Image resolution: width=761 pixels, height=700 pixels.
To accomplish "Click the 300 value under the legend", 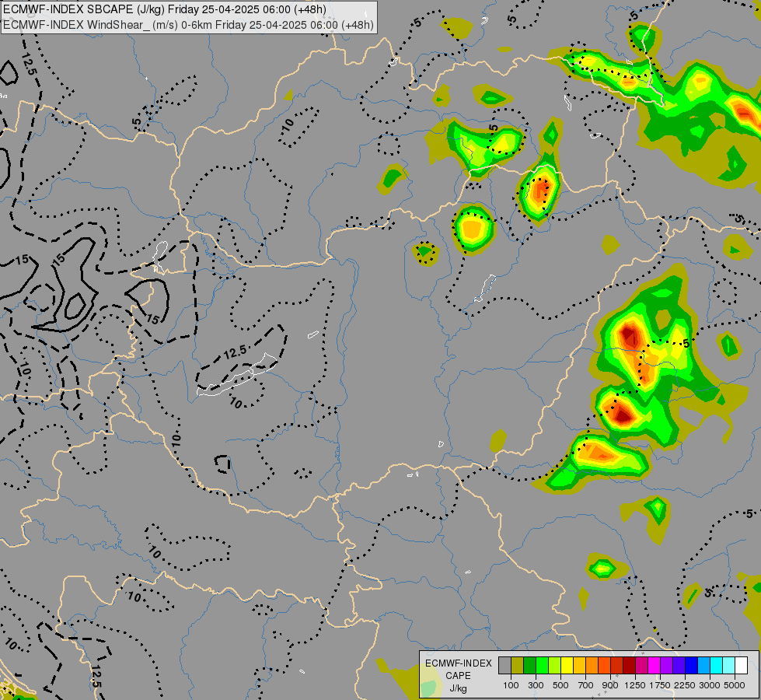I will click(x=536, y=685).
